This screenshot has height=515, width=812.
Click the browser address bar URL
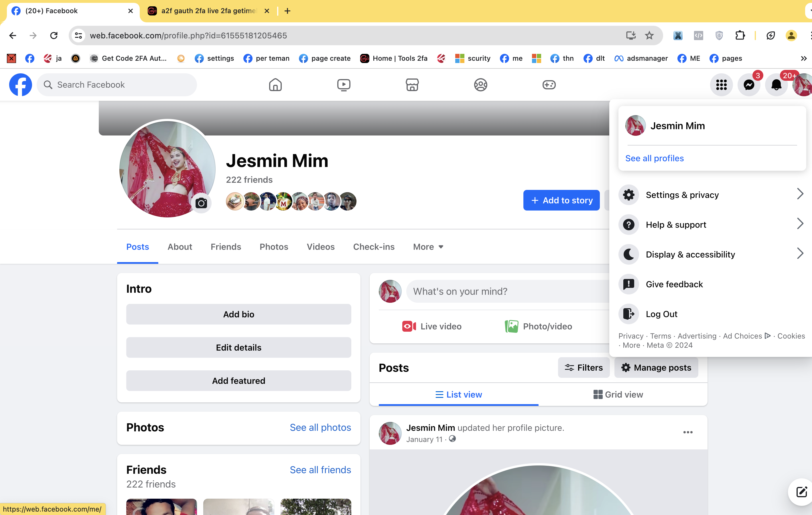coord(188,36)
